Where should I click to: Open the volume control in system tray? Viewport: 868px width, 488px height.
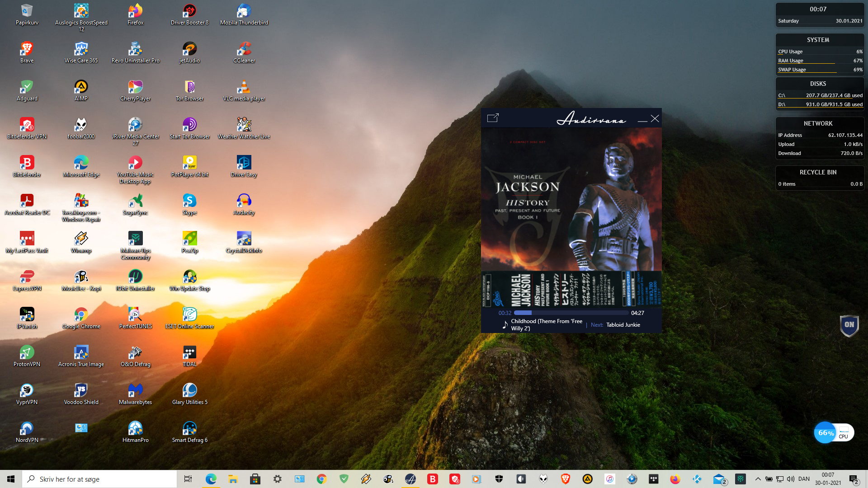(790, 479)
